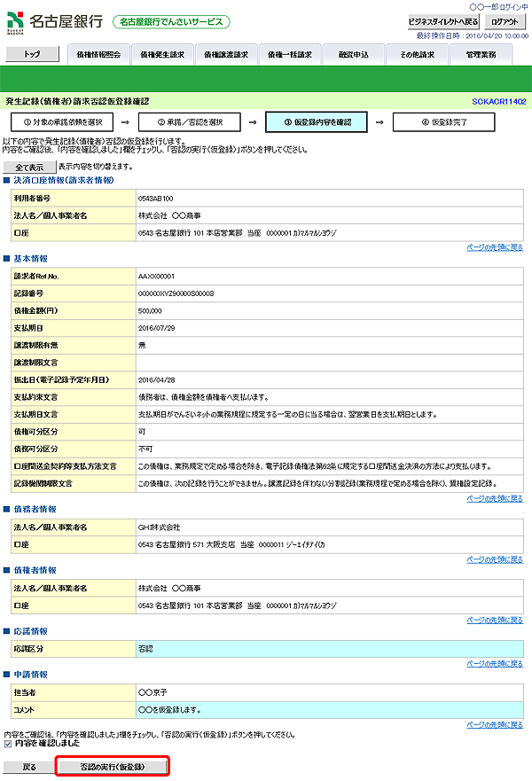This screenshot has height=781, width=532.
Task: Click 請求者Ref.No. value AAXX00001
Action: pos(156,277)
